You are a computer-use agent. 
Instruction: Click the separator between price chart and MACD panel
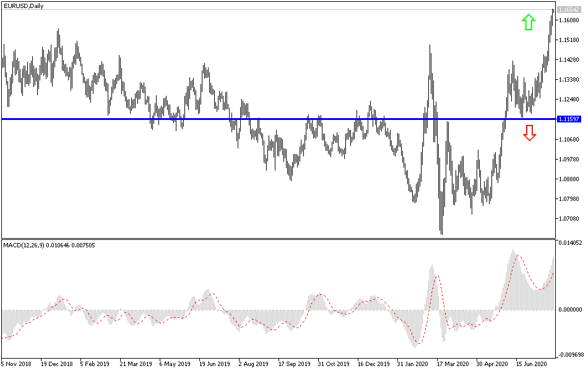pyautogui.click(x=279, y=239)
